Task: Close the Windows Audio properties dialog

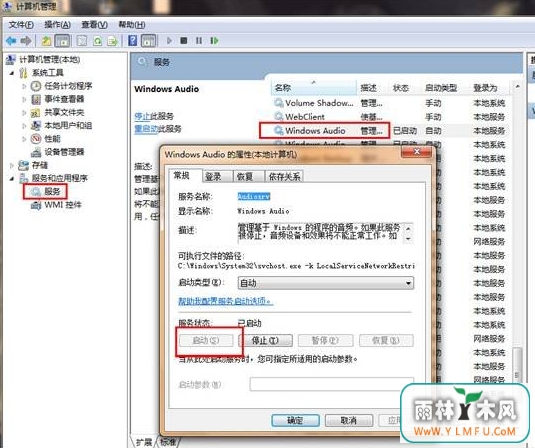Action: click(x=417, y=152)
